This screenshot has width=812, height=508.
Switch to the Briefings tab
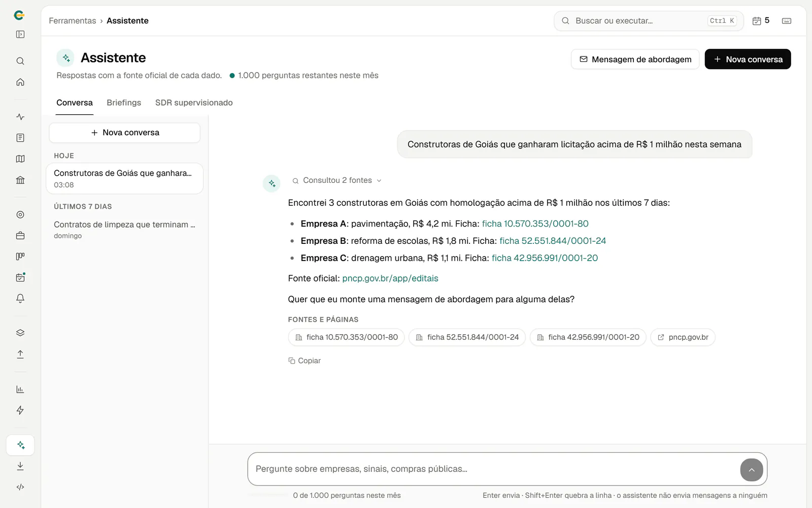click(x=124, y=103)
